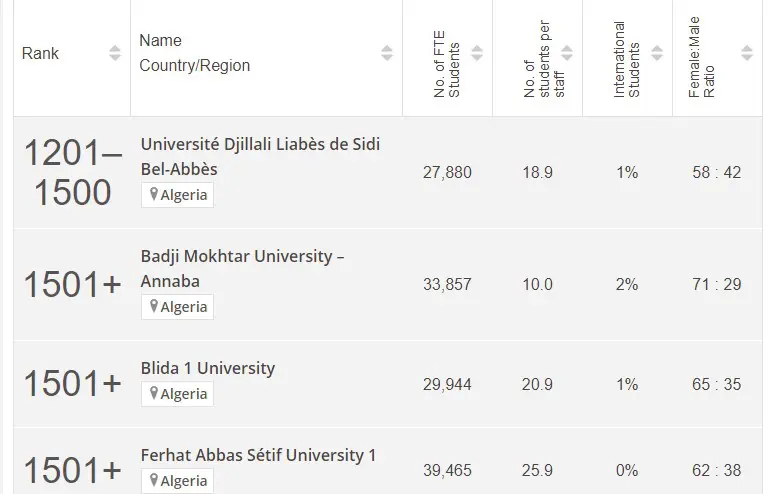Sort table by Rank column arrows

pos(115,53)
